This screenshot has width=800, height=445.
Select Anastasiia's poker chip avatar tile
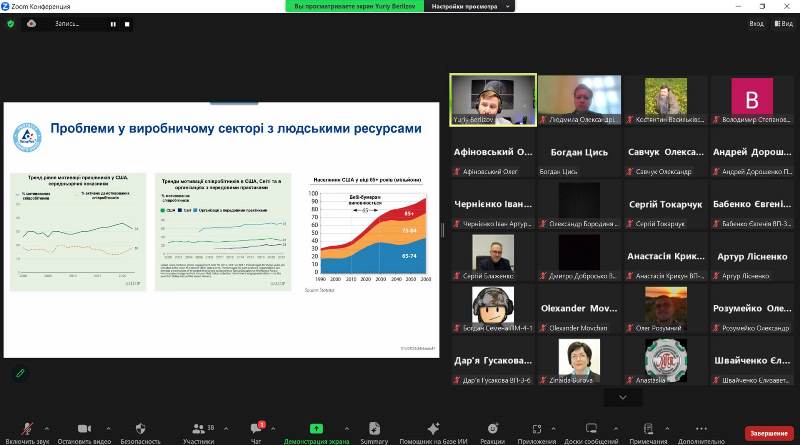[x=665, y=360]
